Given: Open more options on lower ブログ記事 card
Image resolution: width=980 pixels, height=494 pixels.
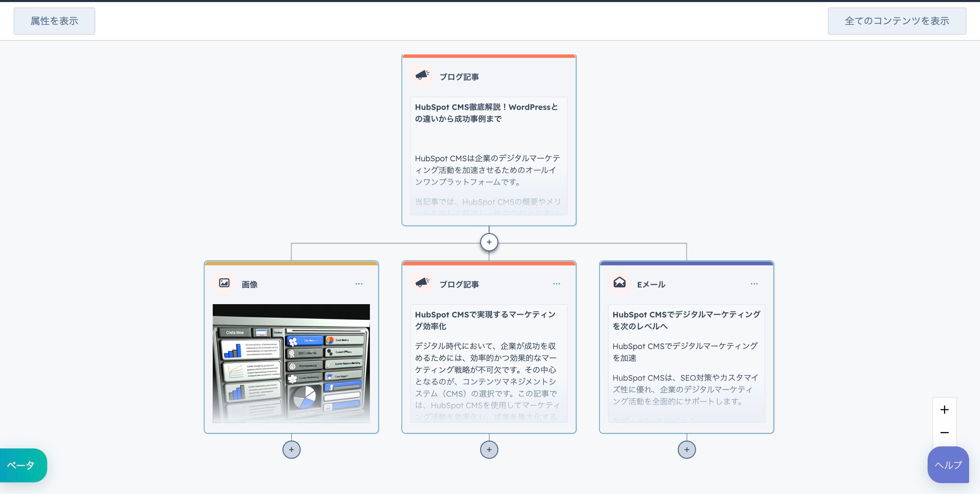Looking at the screenshot, I should click(x=557, y=284).
